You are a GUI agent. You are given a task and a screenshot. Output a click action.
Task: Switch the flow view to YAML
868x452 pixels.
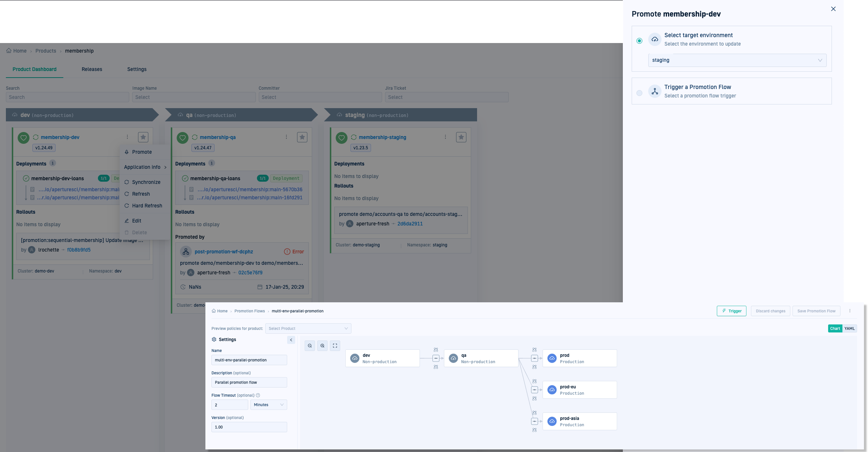tap(850, 328)
